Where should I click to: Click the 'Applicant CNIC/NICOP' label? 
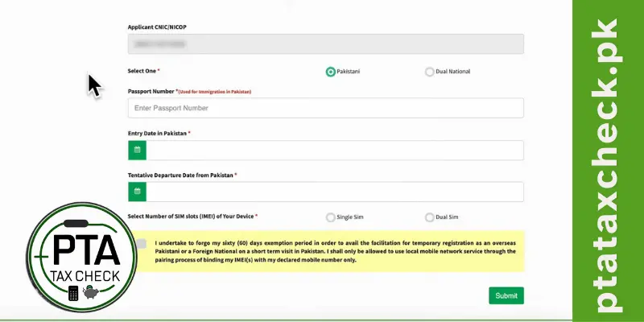(157, 27)
